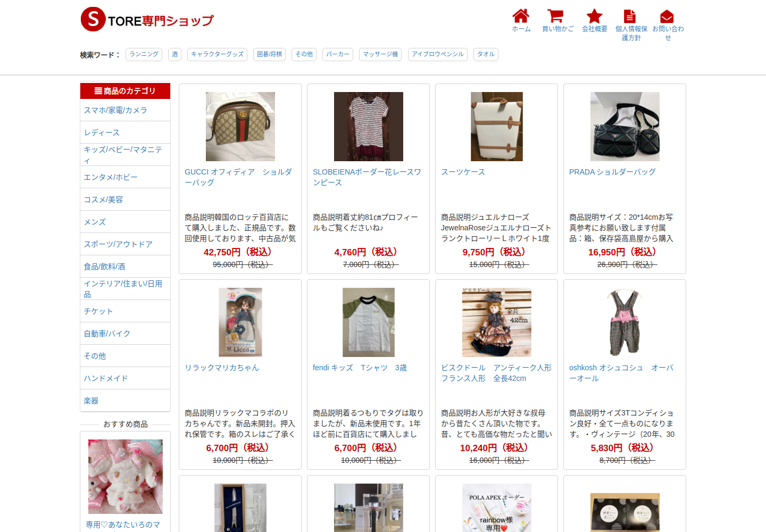Open the スーツケース product link
This screenshot has width=766, height=532.
[463, 172]
